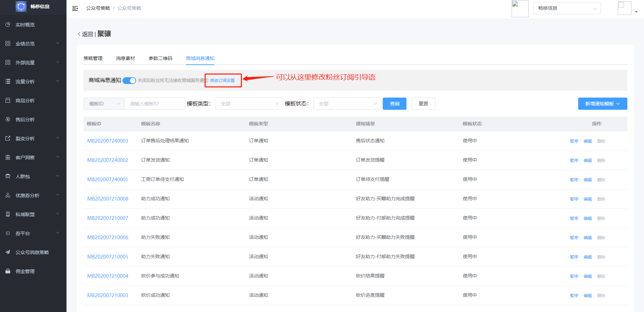Image resolution: width=644 pixels, height=312 pixels.
Task: Click the 畅移信息 logo icon
Action: [21, 6]
